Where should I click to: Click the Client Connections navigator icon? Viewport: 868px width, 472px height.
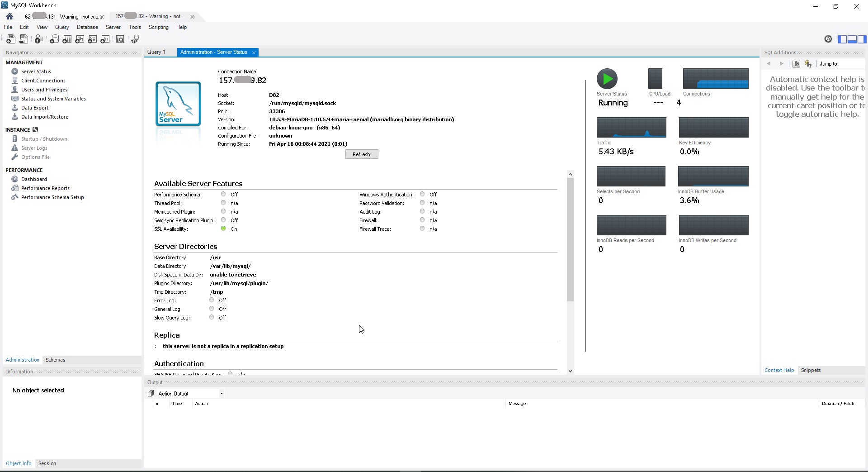click(15, 81)
